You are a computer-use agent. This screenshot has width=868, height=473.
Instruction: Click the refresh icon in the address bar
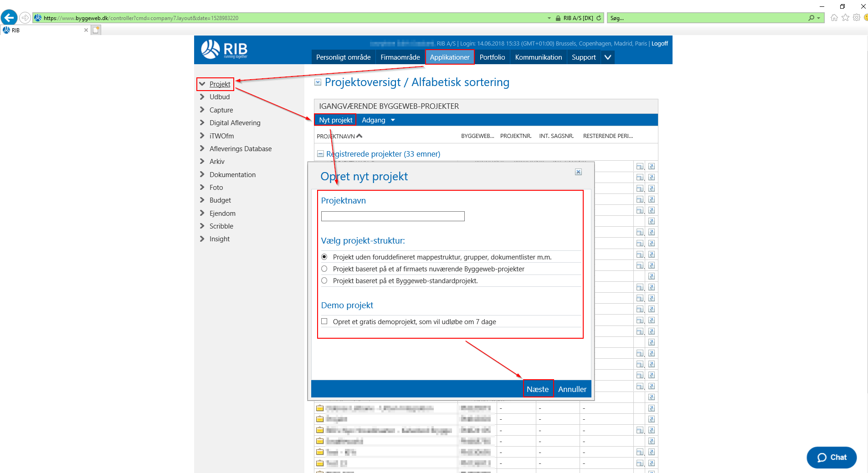coord(600,18)
